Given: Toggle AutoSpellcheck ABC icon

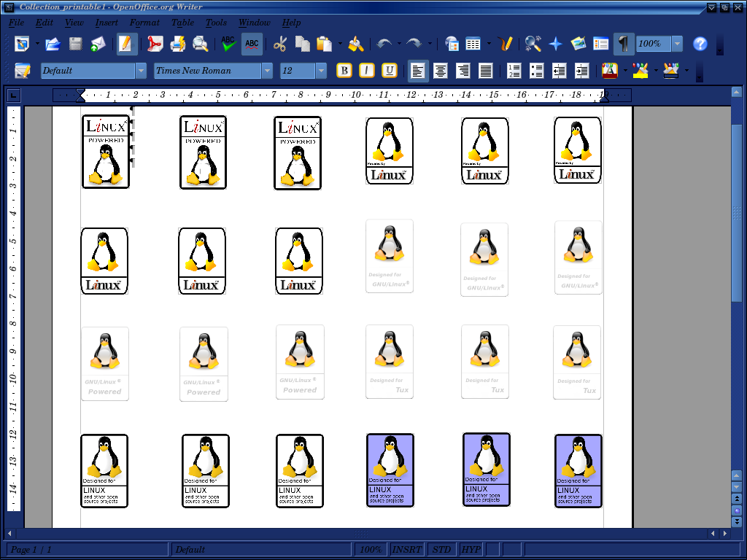Looking at the screenshot, I should pos(252,44).
